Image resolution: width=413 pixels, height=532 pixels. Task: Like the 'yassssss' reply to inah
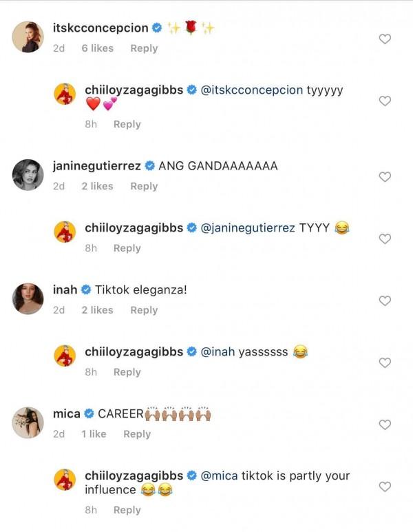pos(385,363)
